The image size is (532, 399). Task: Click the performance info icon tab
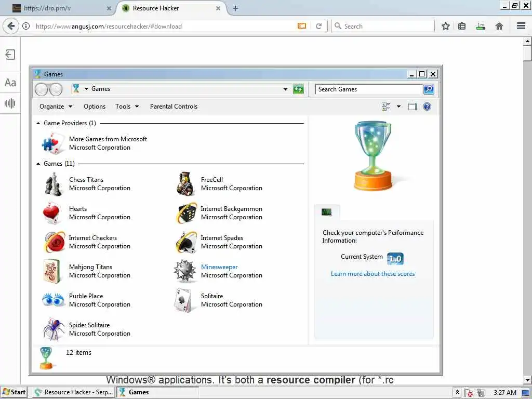(326, 212)
